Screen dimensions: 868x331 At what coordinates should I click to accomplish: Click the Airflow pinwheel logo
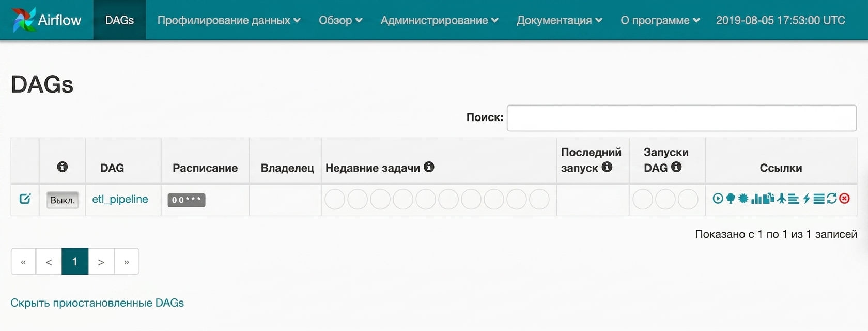[23, 20]
